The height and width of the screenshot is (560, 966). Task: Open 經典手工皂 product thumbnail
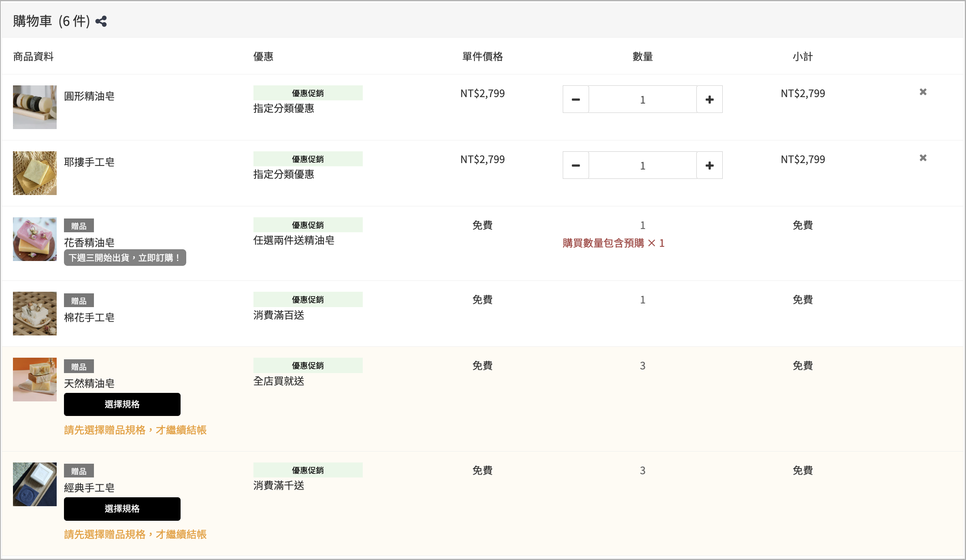[35, 484]
